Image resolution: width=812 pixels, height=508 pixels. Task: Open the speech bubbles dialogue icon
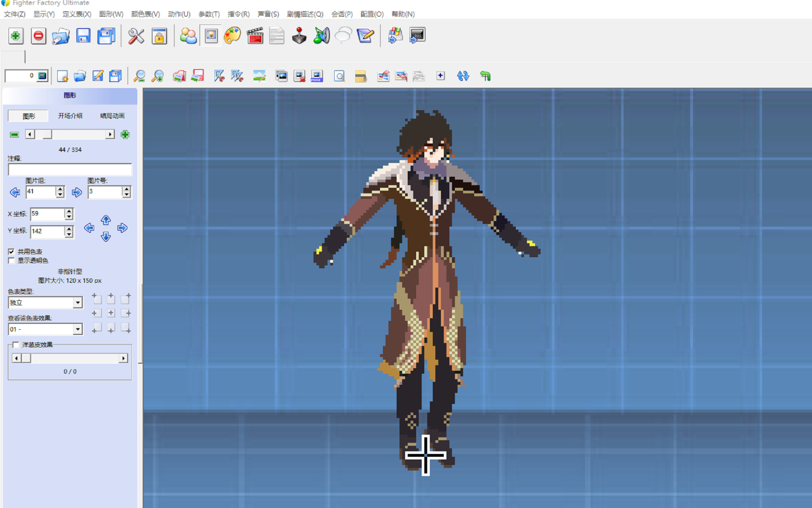(x=343, y=36)
